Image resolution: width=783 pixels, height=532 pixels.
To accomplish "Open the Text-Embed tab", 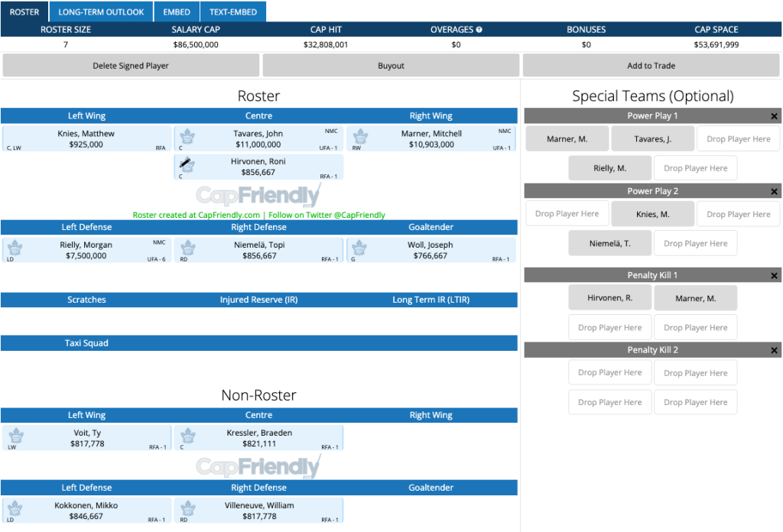I will (x=233, y=12).
